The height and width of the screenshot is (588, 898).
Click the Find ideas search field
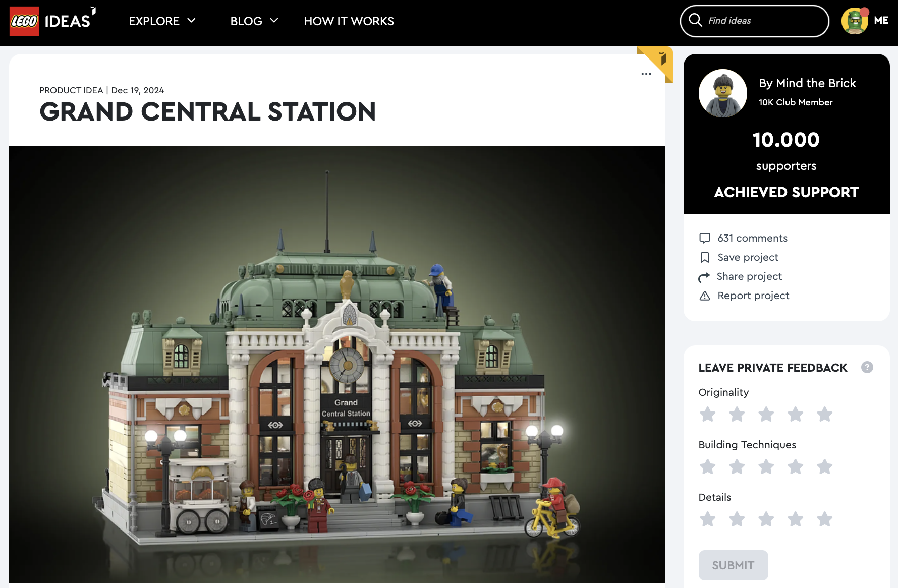(754, 21)
